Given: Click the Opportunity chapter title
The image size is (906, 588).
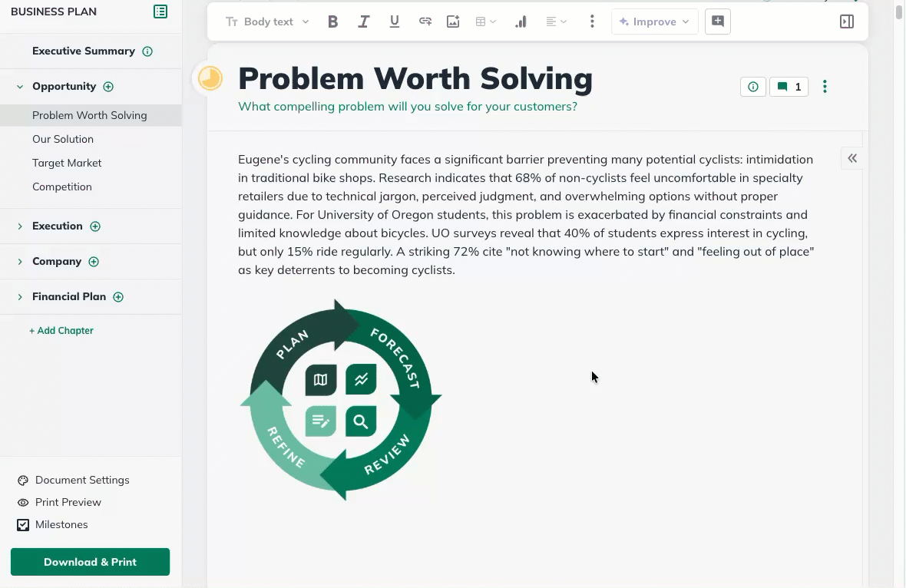Looking at the screenshot, I should point(64,87).
